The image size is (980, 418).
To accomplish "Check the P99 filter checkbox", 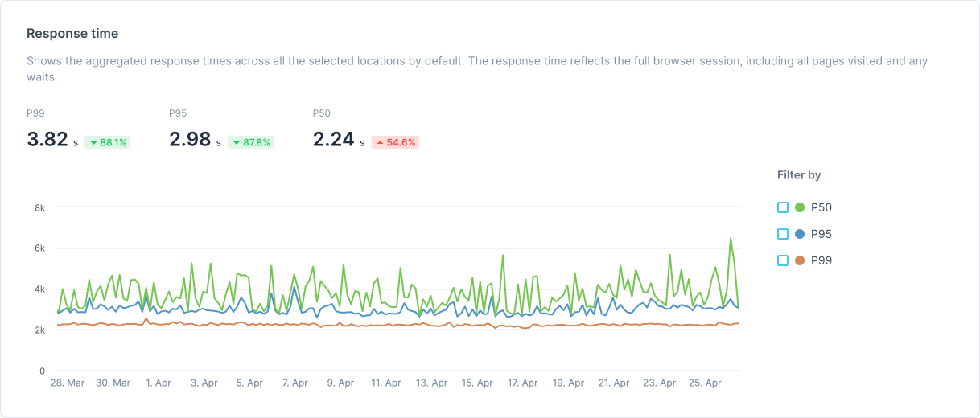I will 783,260.
